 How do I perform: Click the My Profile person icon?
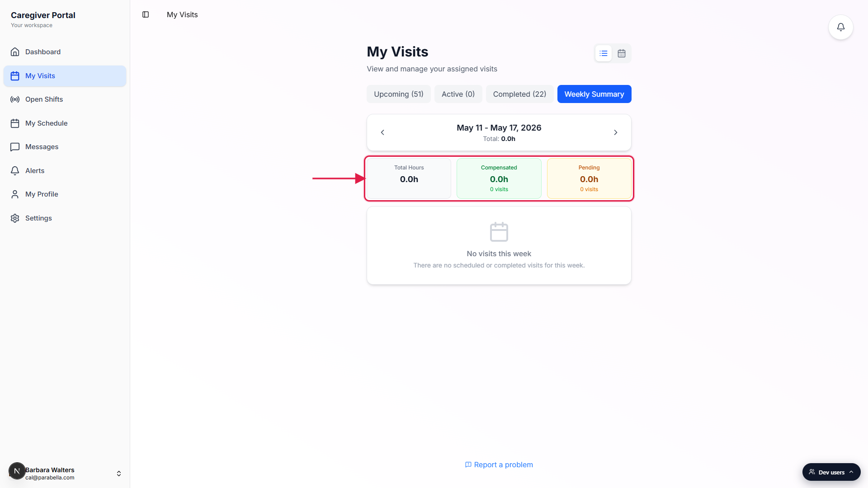coord(15,194)
